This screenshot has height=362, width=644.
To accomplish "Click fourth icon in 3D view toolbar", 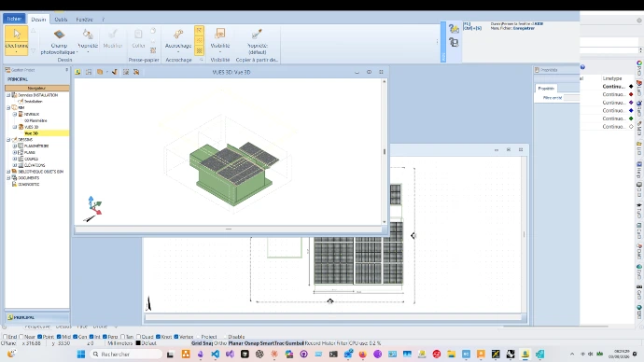I will (x=115, y=72).
